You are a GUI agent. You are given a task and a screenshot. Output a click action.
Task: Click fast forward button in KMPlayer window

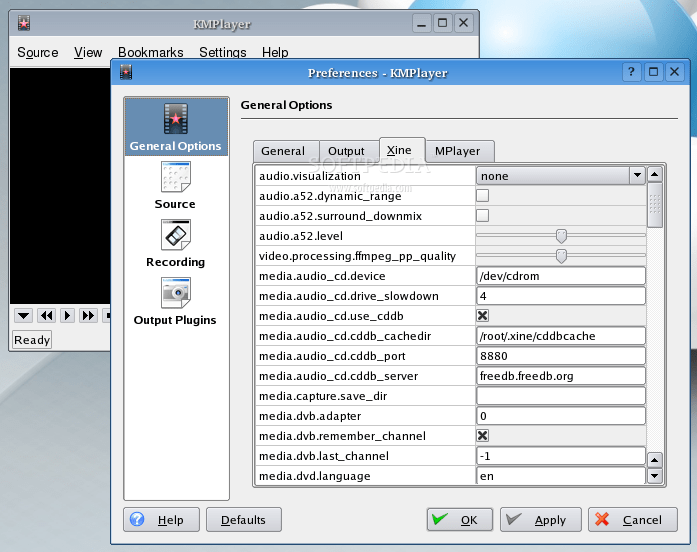pos(88,316)
